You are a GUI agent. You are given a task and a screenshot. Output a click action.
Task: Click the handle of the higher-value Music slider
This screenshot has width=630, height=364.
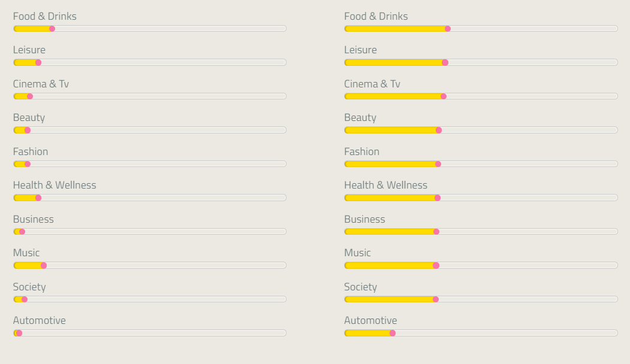[x=436, y=265]
